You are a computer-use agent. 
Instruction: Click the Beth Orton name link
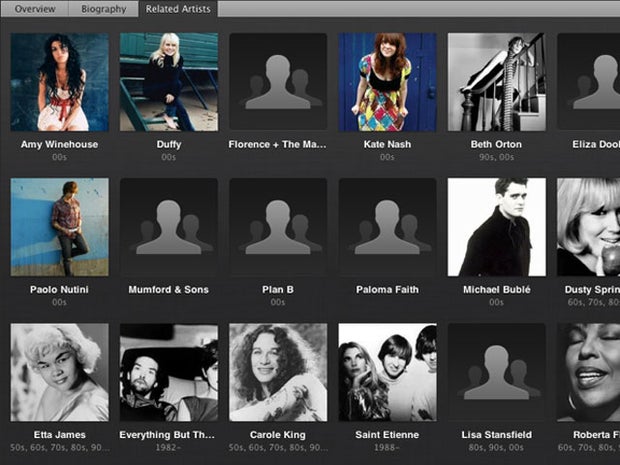[x=496, y=144]
